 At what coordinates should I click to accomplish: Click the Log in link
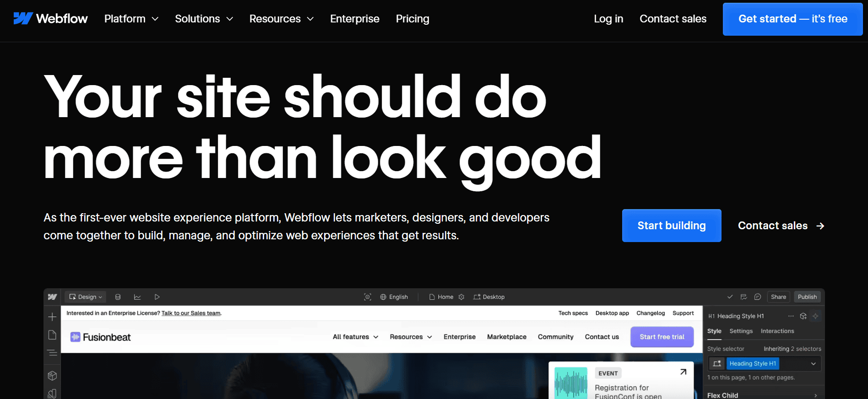(608, 19)
